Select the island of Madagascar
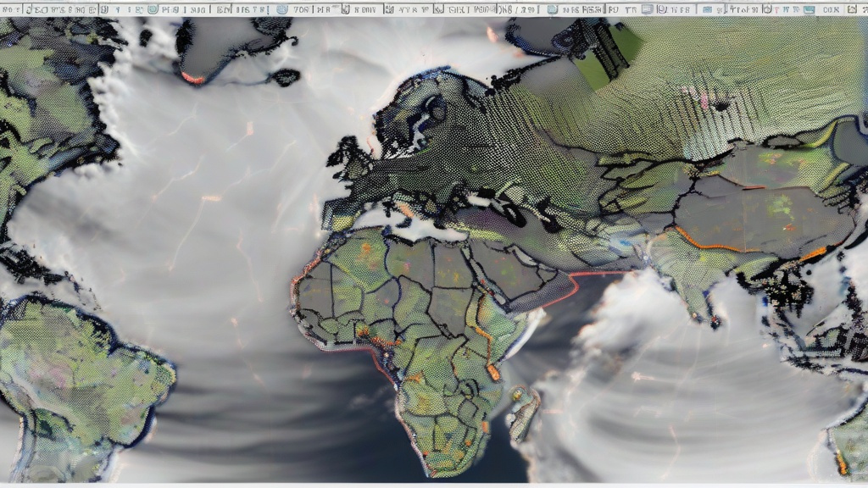 [524, 413]
